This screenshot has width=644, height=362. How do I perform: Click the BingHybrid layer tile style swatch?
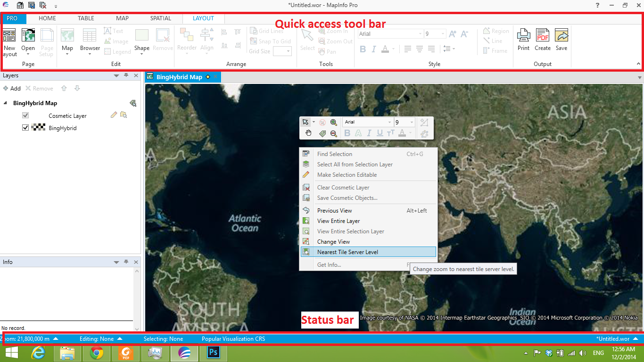click(38, 128)
